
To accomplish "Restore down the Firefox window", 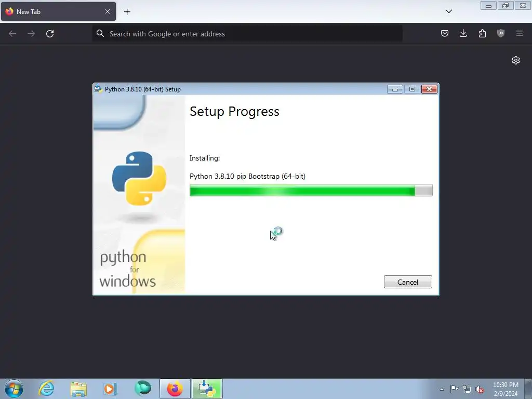I will click(506, 5).
